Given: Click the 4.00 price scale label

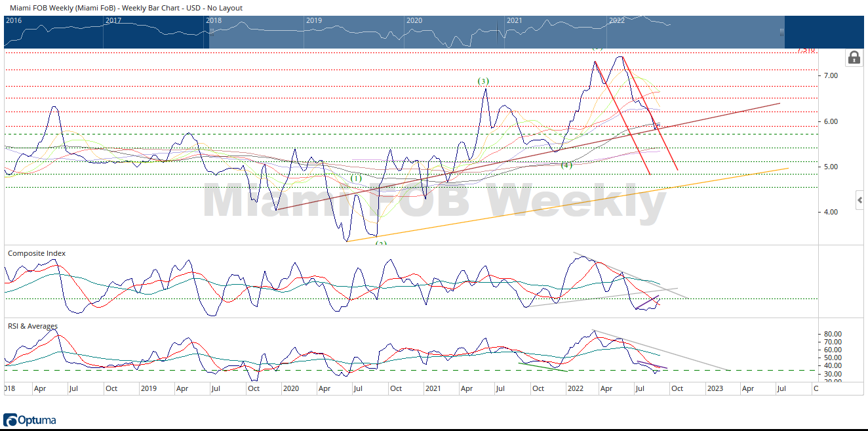Looking at the screenshot, I should tap(831, 212).
